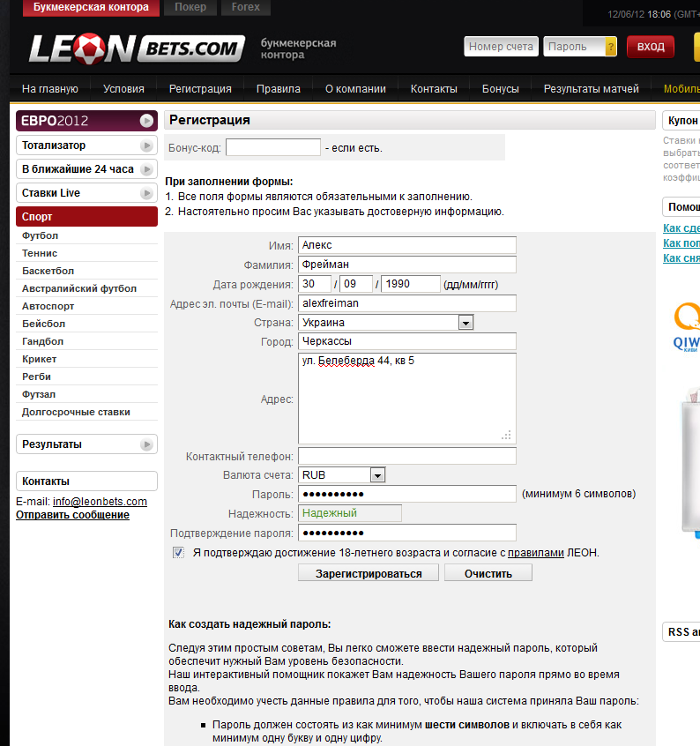The width and height of the screenshot is (700, 746).
Task: Click the Очистить button
Action: [x=488, y=573]
